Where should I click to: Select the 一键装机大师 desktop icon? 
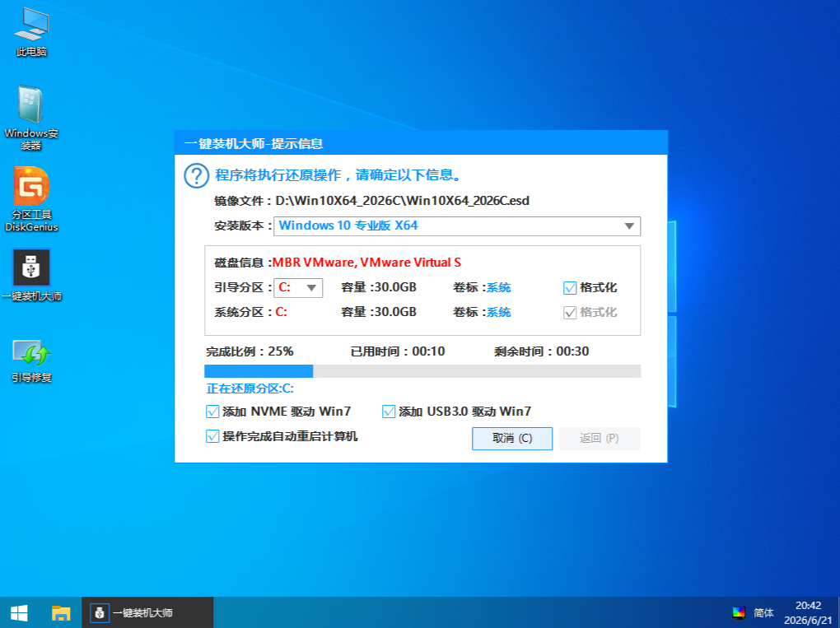click(x=31, y=275)
